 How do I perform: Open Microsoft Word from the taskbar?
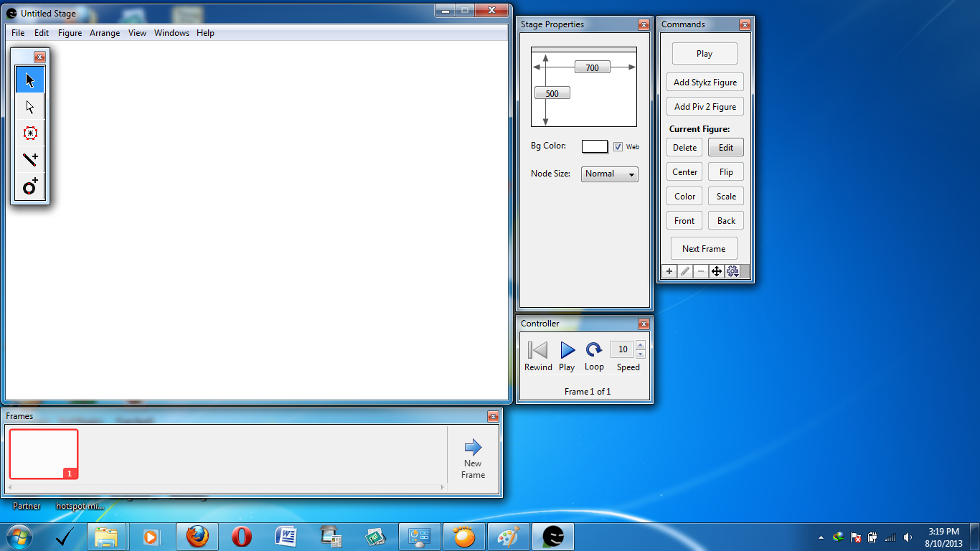coord(286,537)
